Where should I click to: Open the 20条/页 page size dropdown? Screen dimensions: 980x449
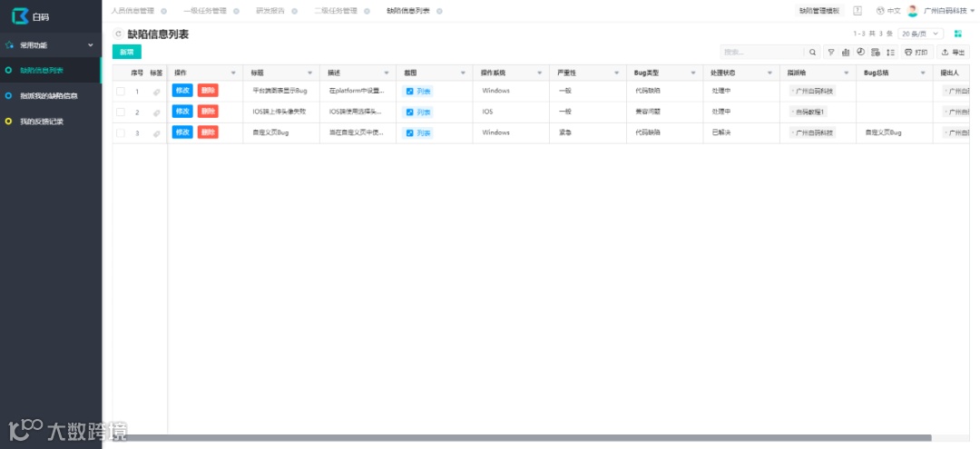(x=920, y=34)
